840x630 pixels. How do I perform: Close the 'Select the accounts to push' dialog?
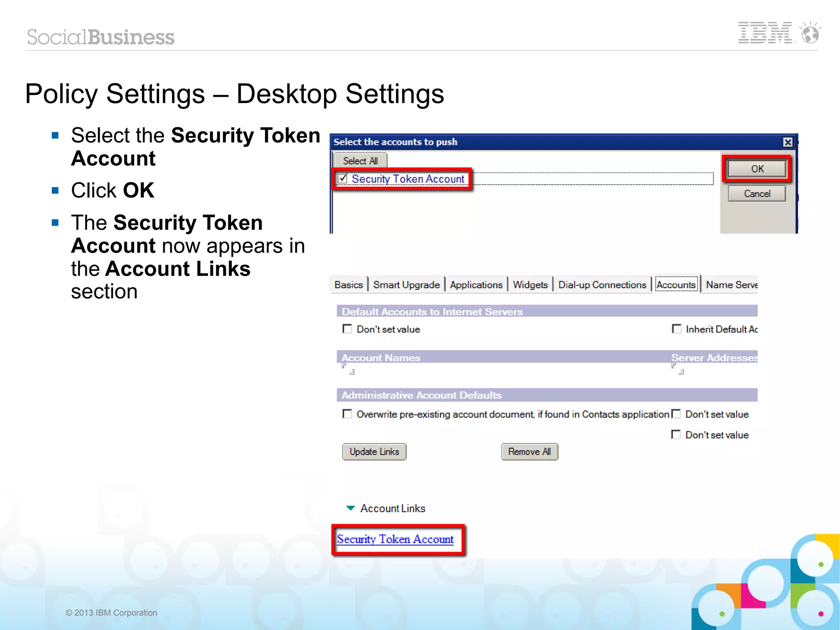(788, 142)
